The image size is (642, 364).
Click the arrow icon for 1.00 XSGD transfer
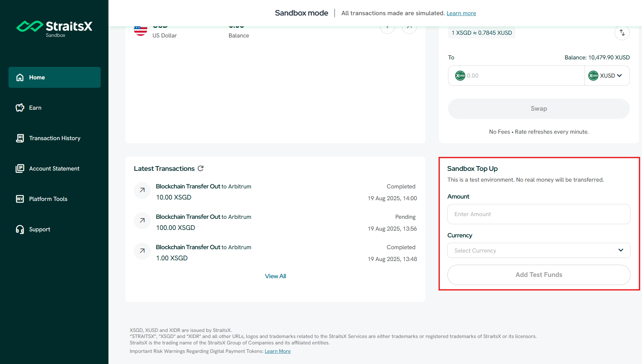click(142, 251)
